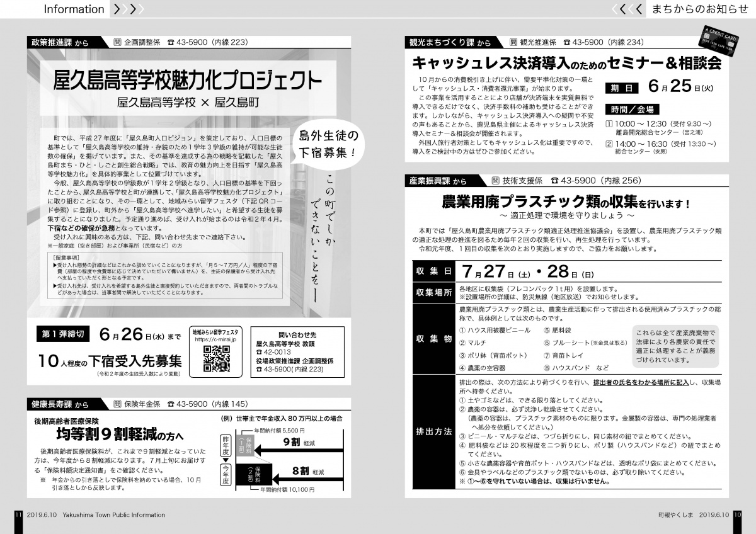756x534 pixels.
Task: Click the boxed number 2 before 14:00 ~ 16:30
Action: 609,144
